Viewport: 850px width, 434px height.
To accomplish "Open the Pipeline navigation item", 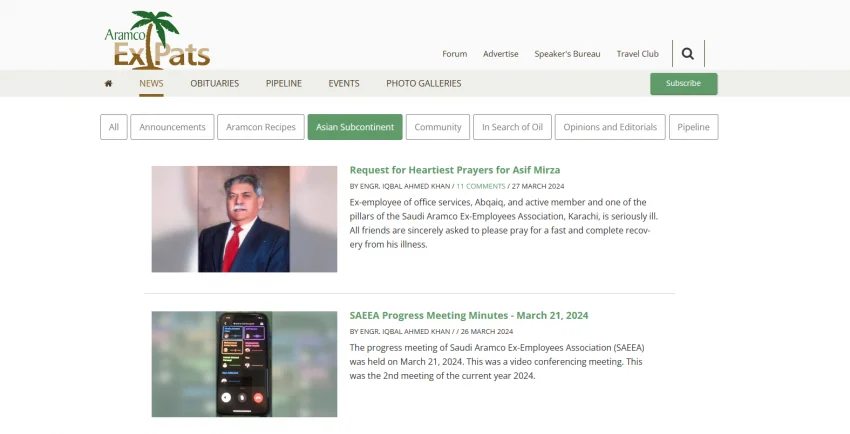I will click(283, 84).
